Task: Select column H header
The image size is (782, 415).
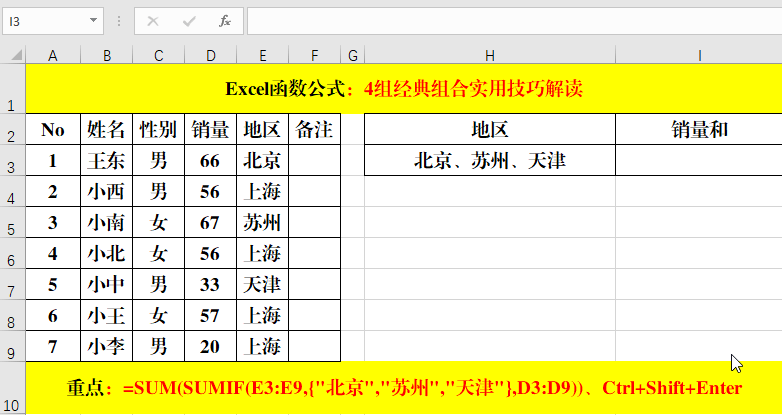Action: [x=490, y=55]
